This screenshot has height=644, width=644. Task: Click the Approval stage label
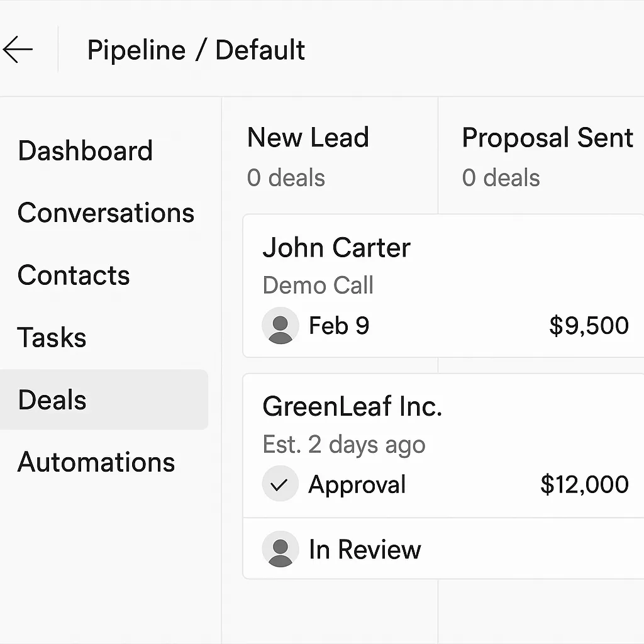pos(357,485)
